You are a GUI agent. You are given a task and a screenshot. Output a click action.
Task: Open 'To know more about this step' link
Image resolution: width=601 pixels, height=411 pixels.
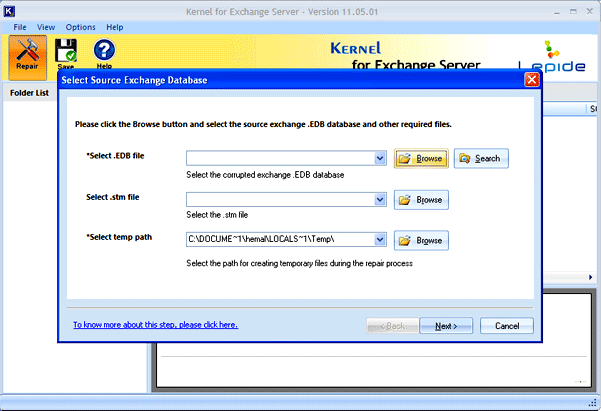pos(156,325)
